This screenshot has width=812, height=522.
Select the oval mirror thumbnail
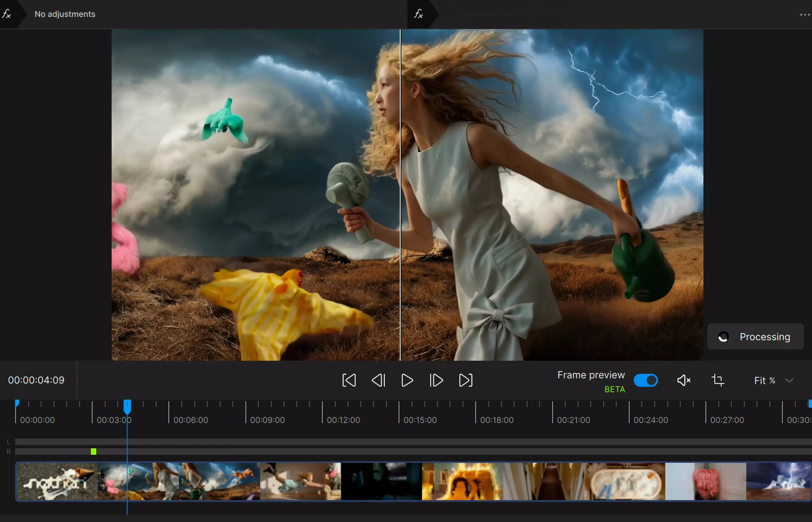624,481
